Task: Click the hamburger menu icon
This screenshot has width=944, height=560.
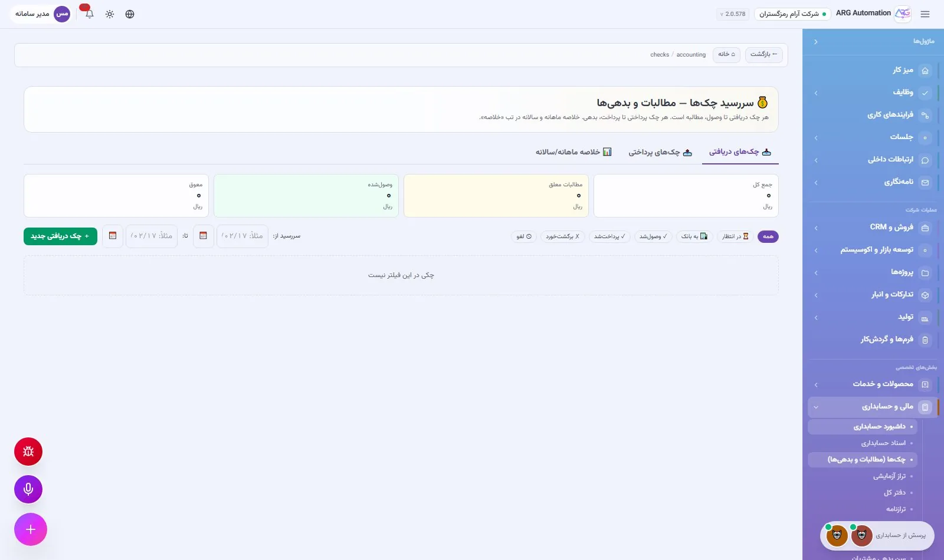Action: pos(925,14)
